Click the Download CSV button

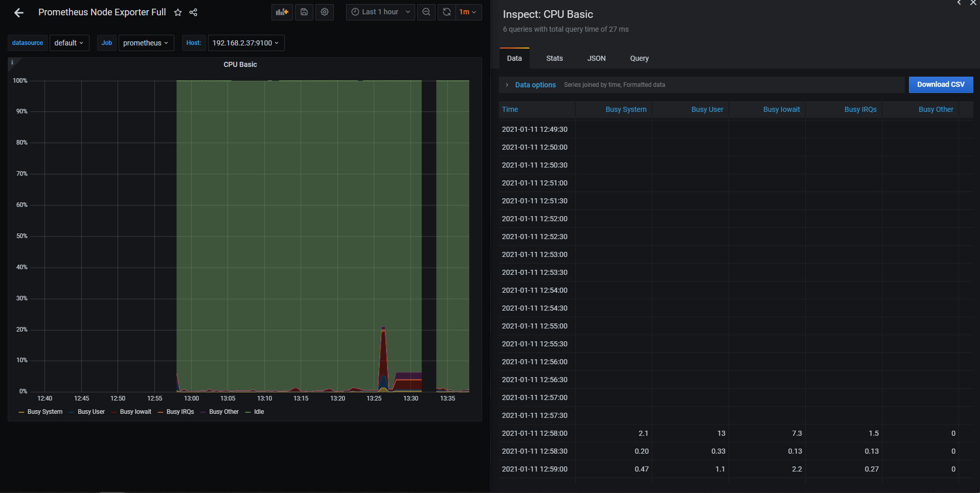[940, 84]
